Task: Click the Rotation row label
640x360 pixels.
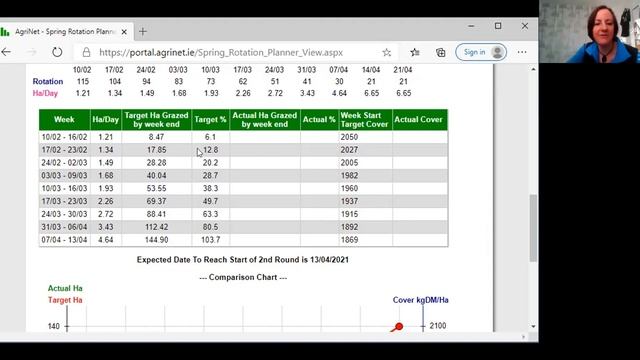Action: [48, 82]
